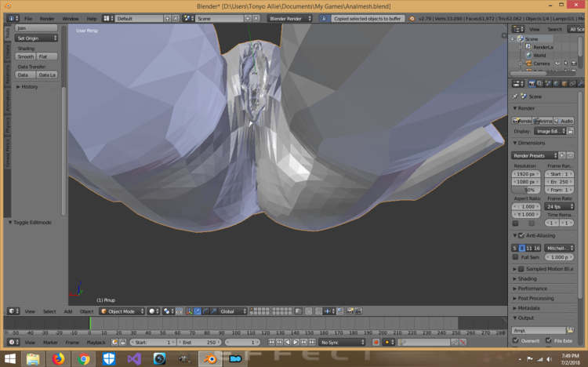Screen dimensions: 588x367
Task: Open the Windows Start menu
Action: pyautogui.click(x=10, y=358)
